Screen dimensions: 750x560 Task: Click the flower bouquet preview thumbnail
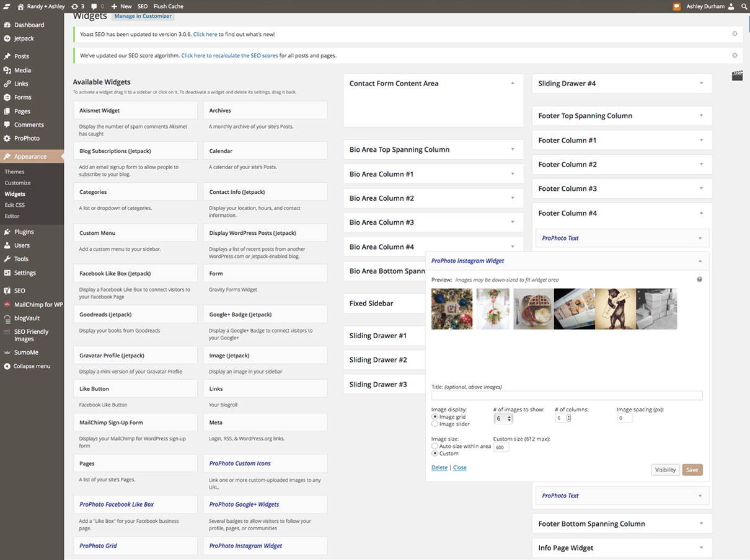pyautogui.click(x=493, y=308)
